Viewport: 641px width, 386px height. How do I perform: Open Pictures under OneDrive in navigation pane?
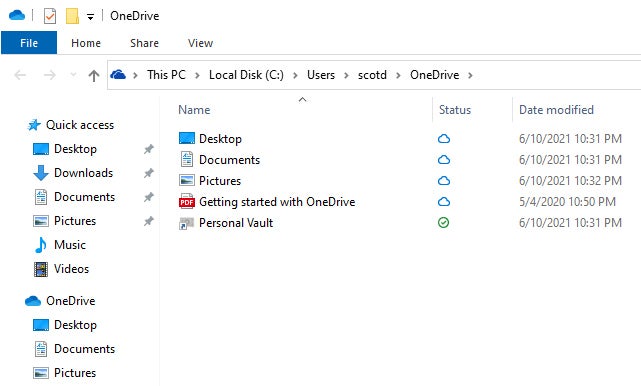coord(75,373)
